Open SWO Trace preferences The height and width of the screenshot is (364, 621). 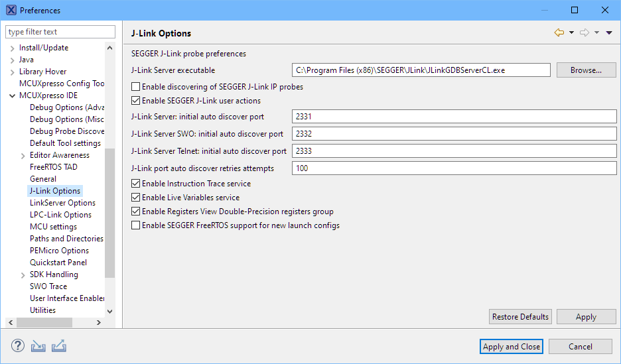click(48, 286)
